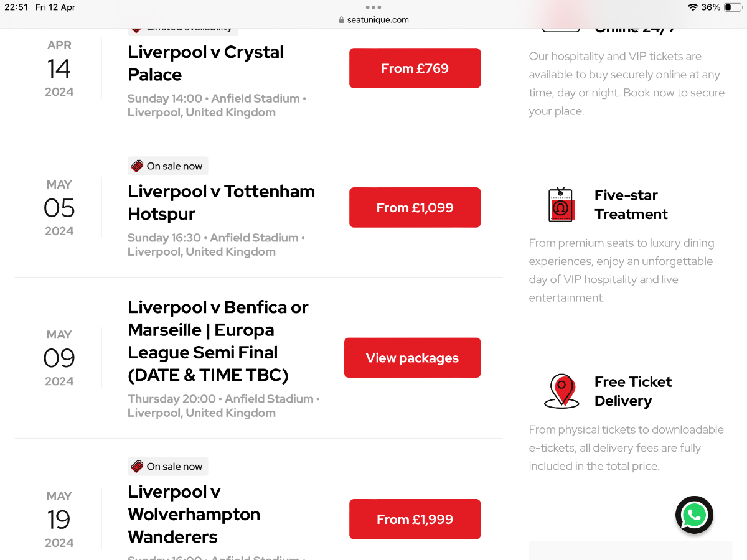The height and width of the screenshot is (560, 747).
Task: Select the 'From £1,099' Tottenham button
Action: pos(415,208)
